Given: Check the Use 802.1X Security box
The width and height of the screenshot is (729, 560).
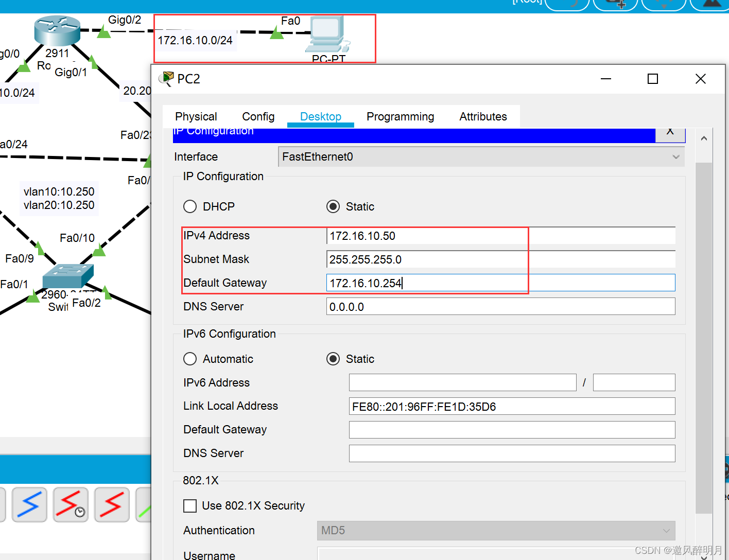Looking at the screenshot, I should [190, 506].
